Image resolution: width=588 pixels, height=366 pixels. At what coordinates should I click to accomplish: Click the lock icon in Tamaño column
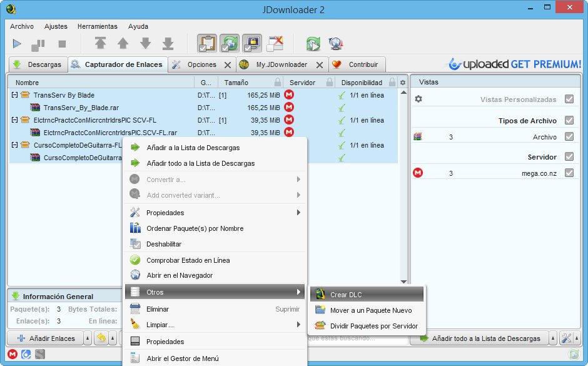click(278, 82)
